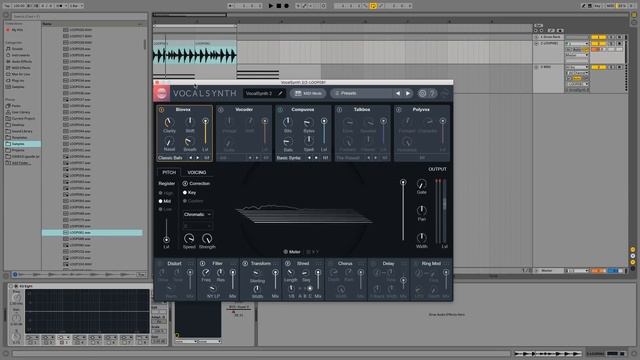640x360 pixels.
Task: Toggle the Meter view button
Action: (292, 252)
